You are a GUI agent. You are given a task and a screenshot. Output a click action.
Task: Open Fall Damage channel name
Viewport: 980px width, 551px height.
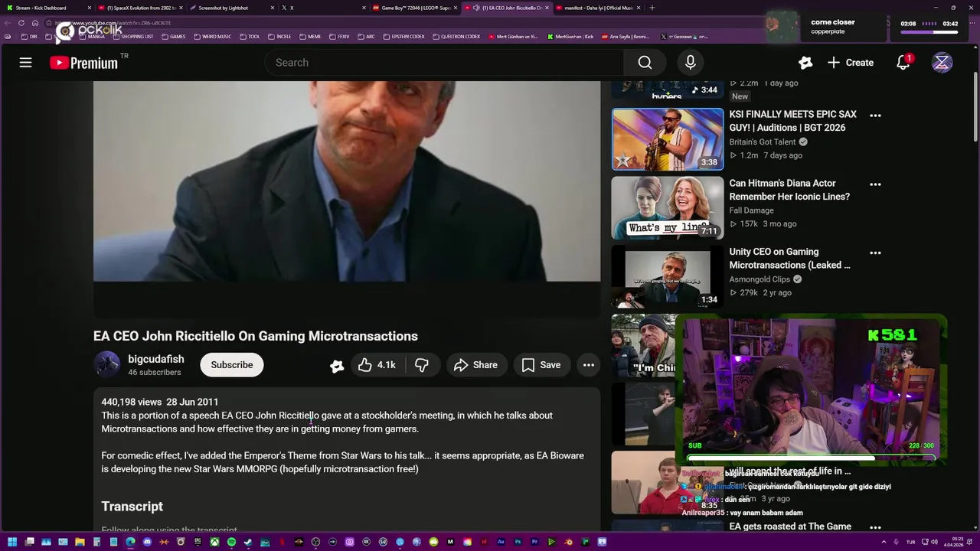tap(751, 210)
